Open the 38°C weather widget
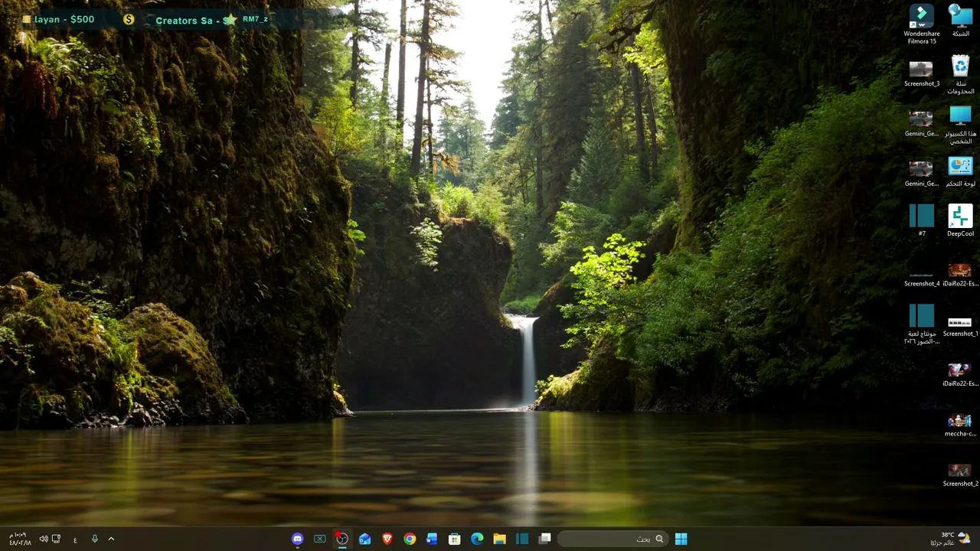 click(x=949, y=539)
